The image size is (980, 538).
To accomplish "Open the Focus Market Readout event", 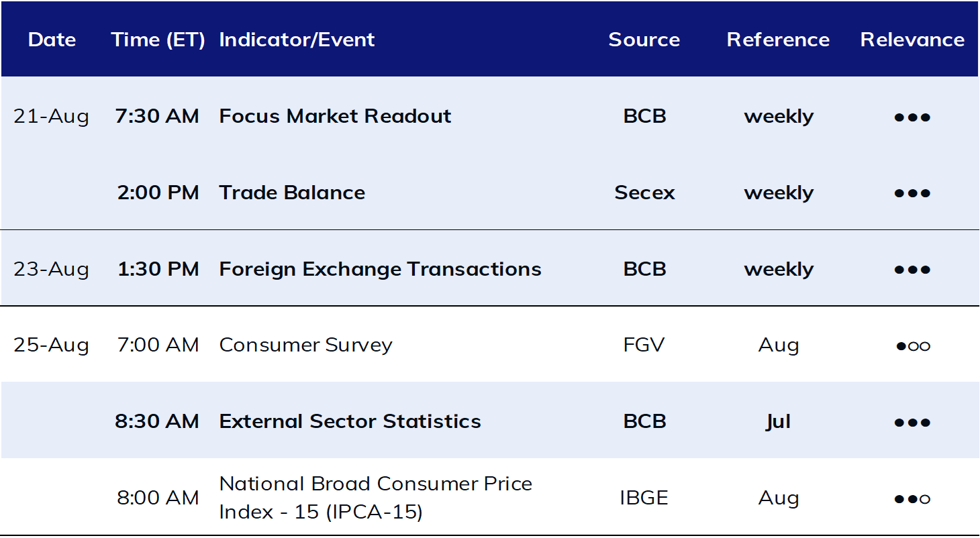I will tap(335, 116).
